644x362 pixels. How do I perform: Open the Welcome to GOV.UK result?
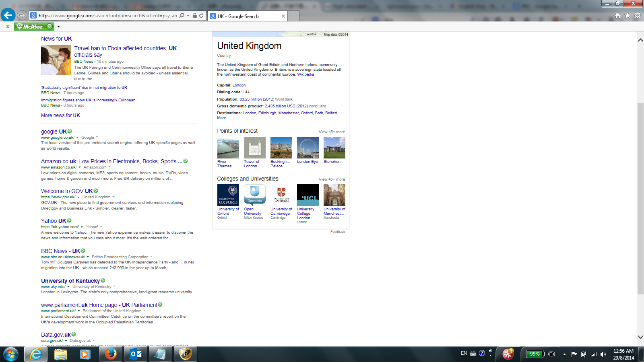point(67,191)
